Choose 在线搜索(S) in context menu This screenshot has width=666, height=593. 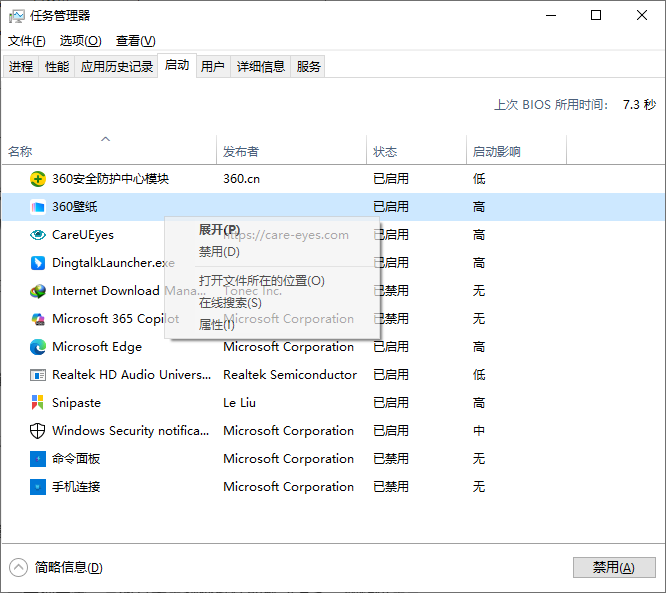coord(272,303)
